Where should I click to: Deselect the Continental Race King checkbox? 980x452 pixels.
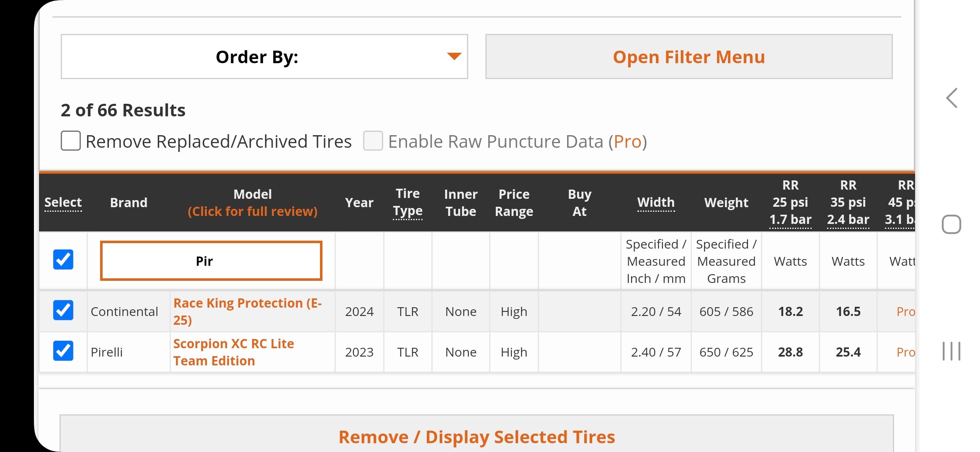(63, 310)
